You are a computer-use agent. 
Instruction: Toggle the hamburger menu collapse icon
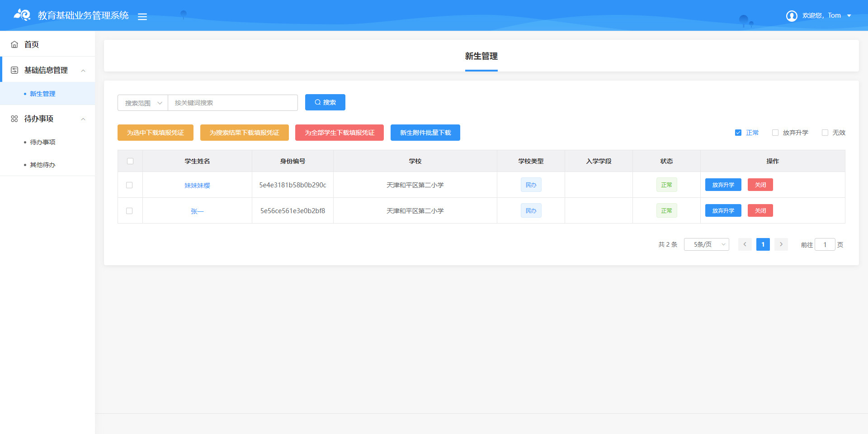[x=142, y=17]
